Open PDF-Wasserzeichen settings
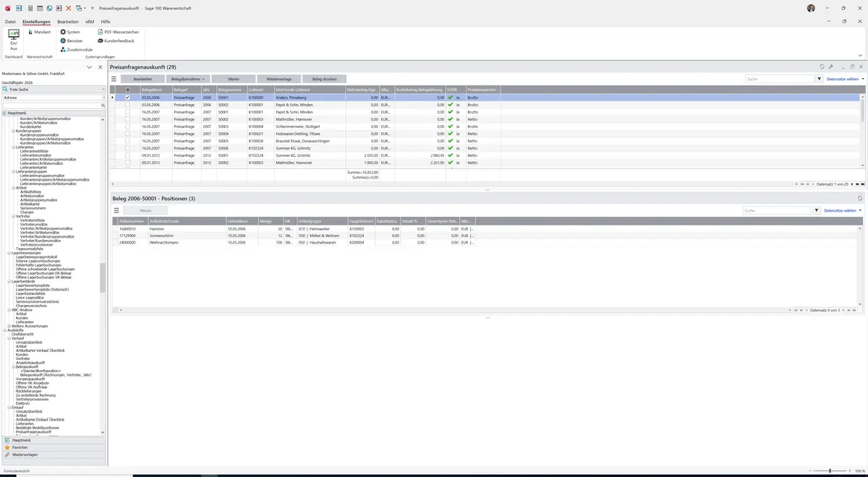 [x=119, y=33]
